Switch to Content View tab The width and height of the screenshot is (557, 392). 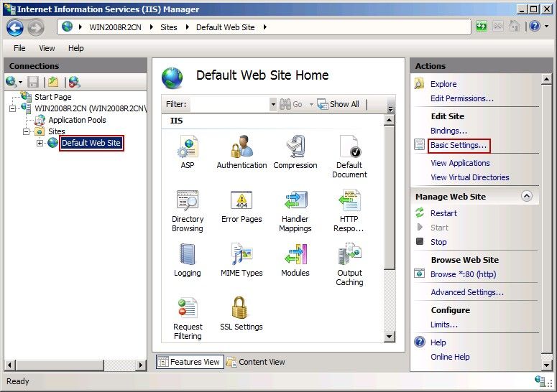pos(256,362)
